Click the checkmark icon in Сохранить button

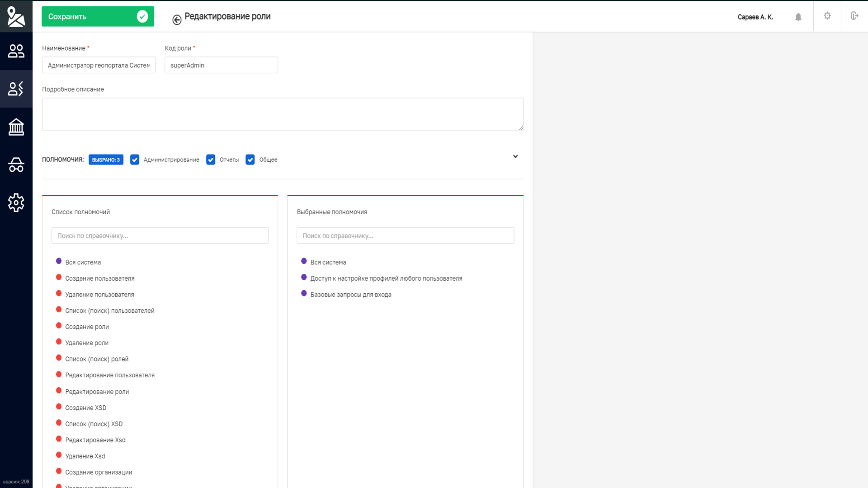click(x=142, y=17)
